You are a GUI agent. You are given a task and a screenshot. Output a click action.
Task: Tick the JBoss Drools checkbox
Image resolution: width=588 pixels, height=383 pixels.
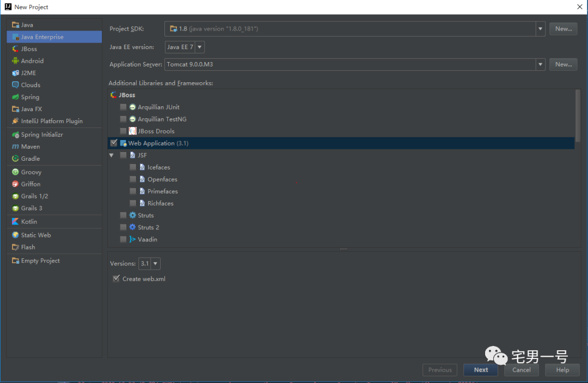point(123,131)
